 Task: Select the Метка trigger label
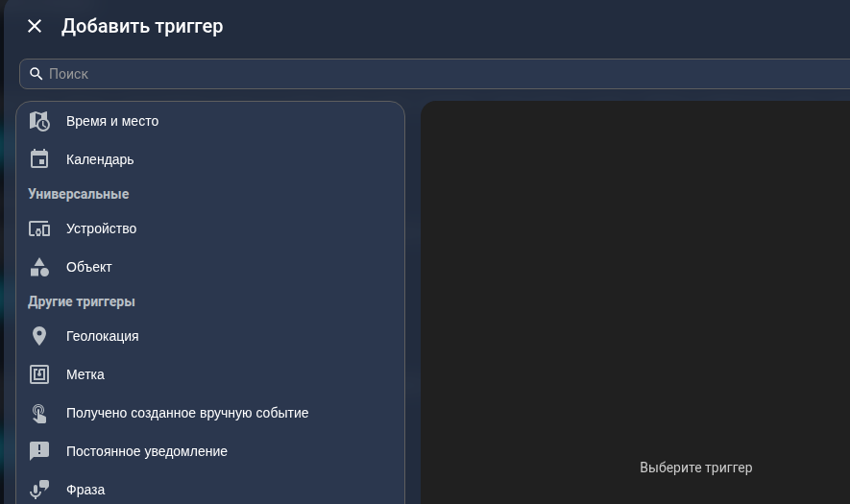tap(85, 374)
